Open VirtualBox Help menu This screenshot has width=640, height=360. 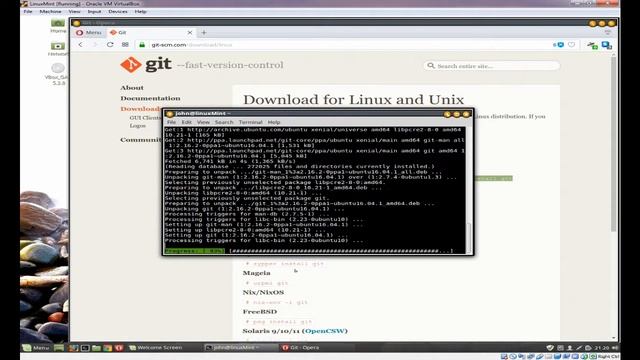click(x=140, y=11)
